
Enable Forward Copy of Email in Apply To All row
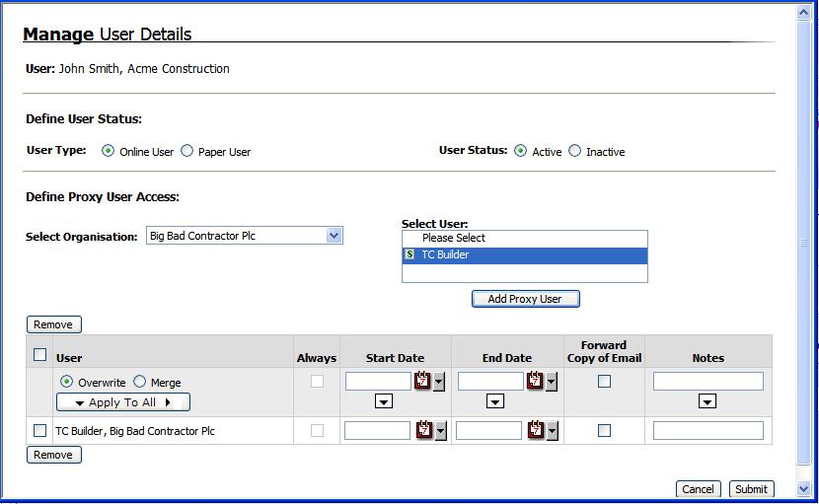(604, 382)
